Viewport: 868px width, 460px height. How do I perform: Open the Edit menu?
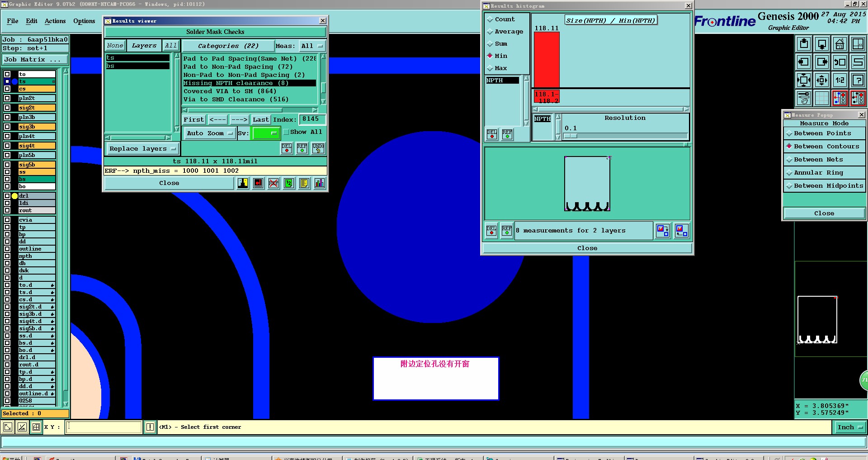coord(32,21)
